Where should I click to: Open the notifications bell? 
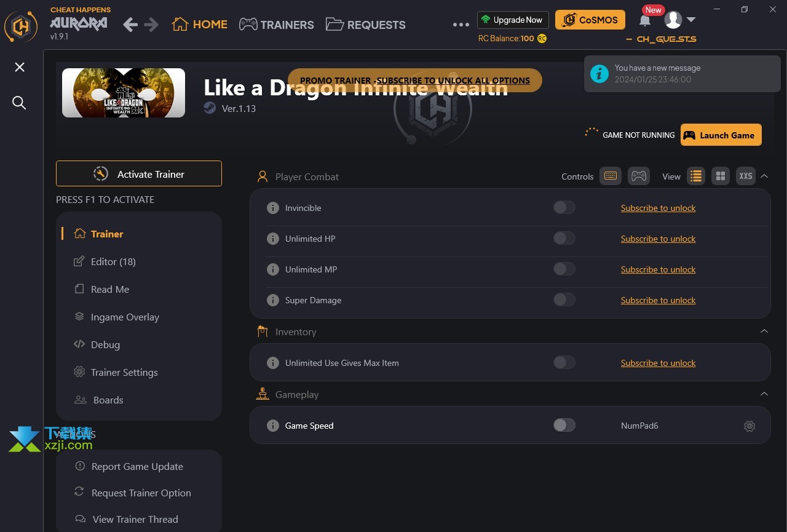[645, 21]
